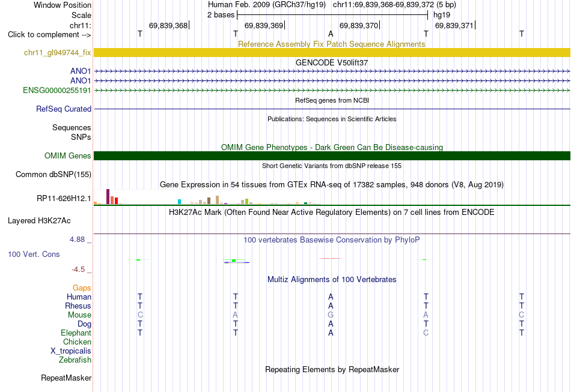Screen dimensions: 571x392
Task: Click the 'Click to complement -->' label
Action: pos(49,35)
